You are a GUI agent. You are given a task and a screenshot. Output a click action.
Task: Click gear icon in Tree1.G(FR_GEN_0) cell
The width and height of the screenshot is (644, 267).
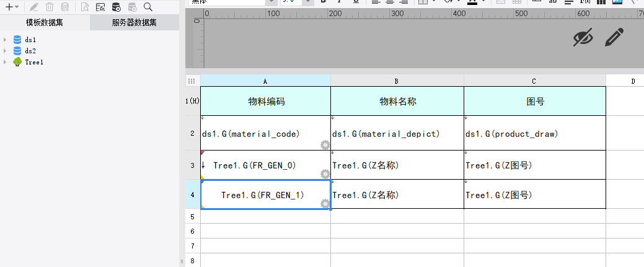325,174
